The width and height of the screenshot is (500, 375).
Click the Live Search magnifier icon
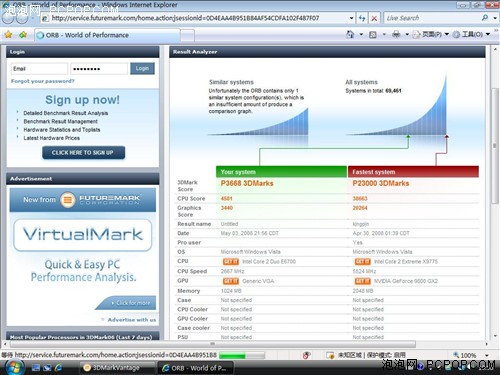point(485,18)
